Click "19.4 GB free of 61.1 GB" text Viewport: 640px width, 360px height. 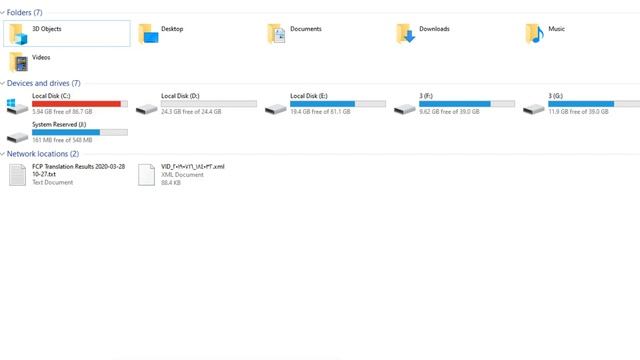320,111
